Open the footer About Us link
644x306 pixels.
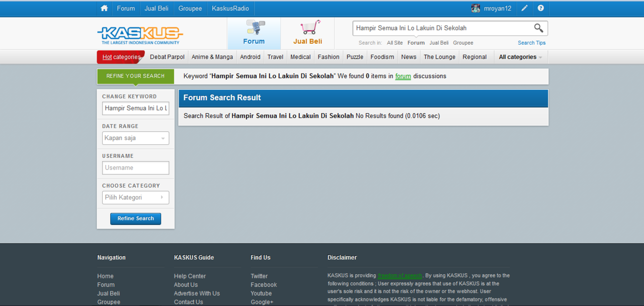tap(186, 285)
